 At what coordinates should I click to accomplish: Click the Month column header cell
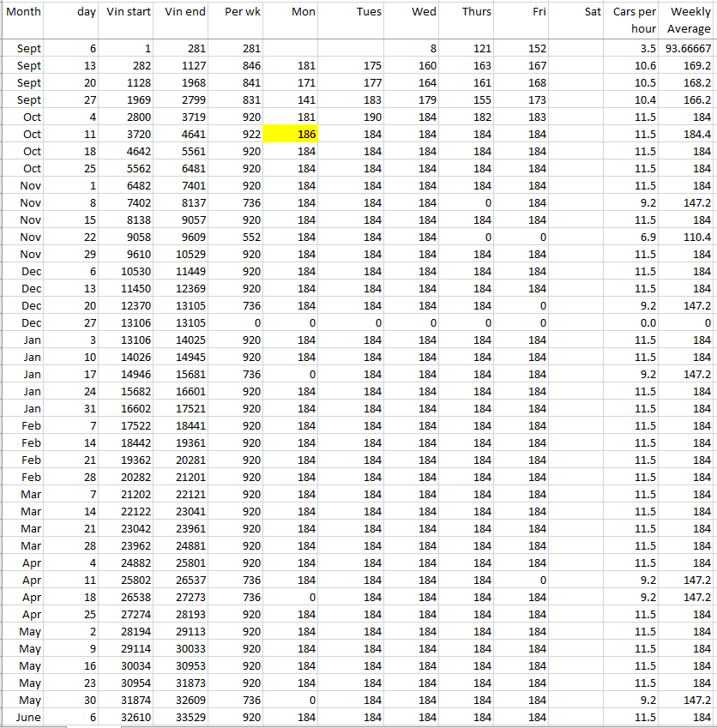click(23, 12)
